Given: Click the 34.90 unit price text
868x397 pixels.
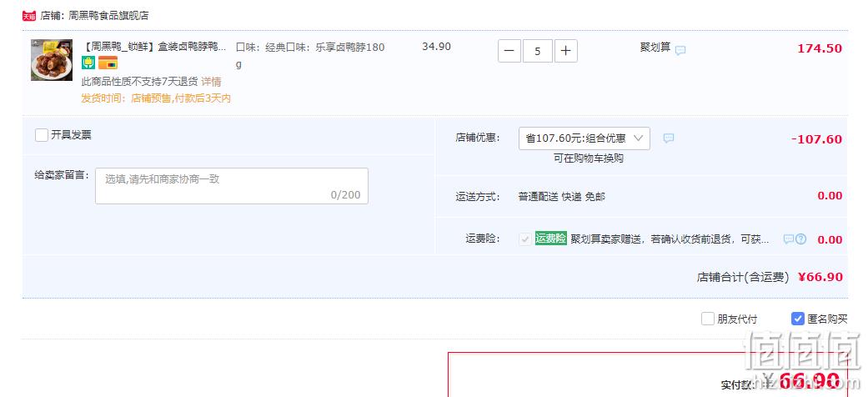Looking at the screenshot, I should 436,47.
